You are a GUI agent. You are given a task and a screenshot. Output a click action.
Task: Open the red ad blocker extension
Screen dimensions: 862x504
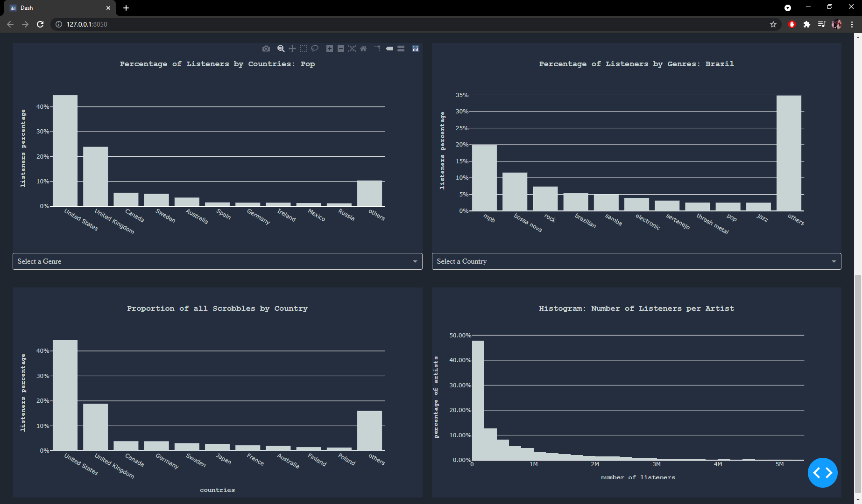click(x=792, y=24)
